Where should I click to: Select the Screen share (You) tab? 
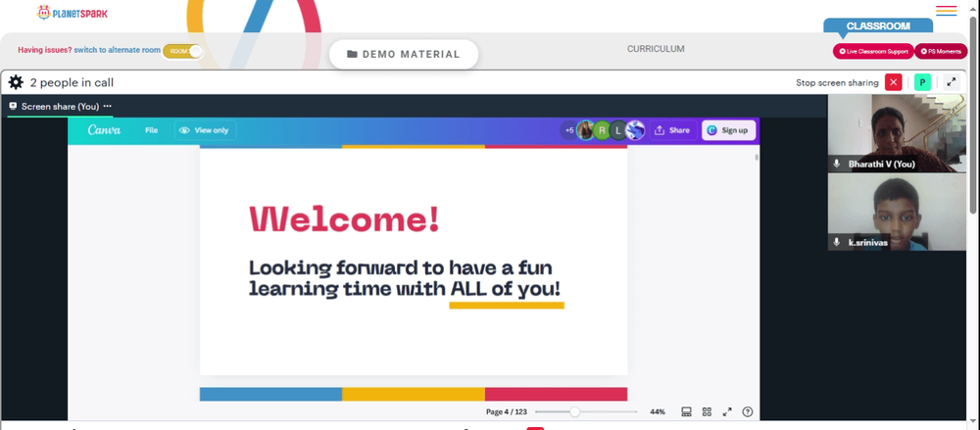click(x=60, y=106)
